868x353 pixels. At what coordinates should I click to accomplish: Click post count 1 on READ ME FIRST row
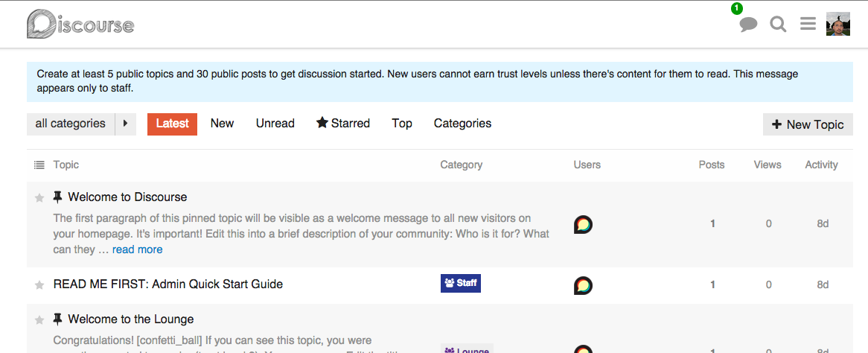[712, 284]
